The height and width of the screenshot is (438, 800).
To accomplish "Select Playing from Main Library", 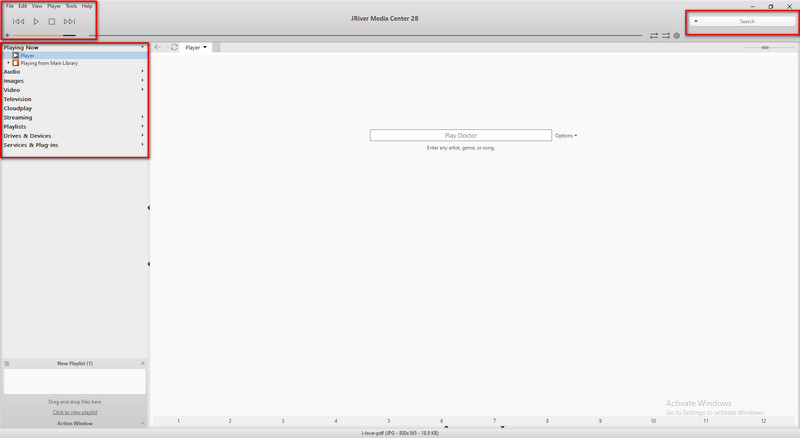I will point(49,63).
